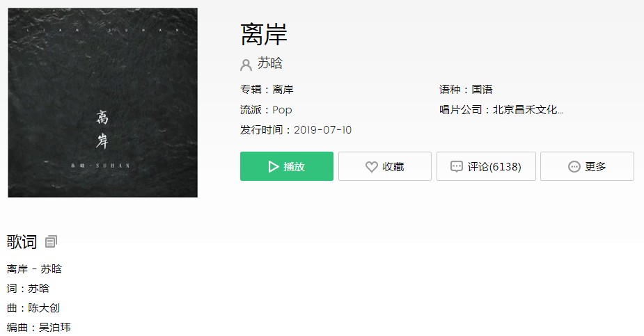Copy lyrics using icon next to 歌词
Viewport: 644px width, 336px height.
[51, 241]
